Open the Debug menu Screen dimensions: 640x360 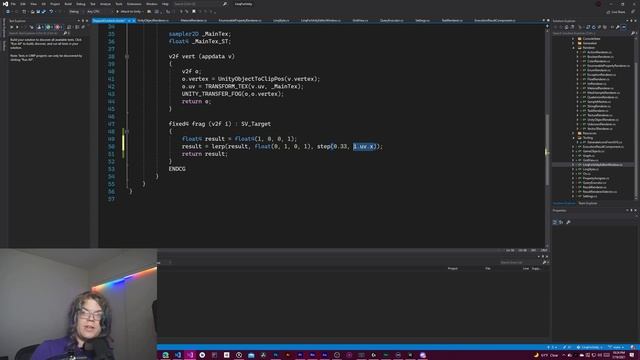[80, 4]
